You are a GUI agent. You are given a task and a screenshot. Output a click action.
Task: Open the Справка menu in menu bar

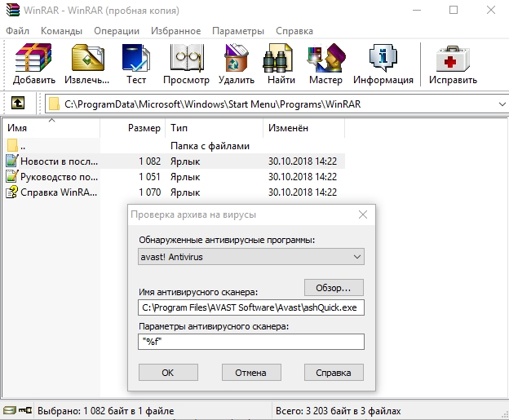click(x=294, y=31)
